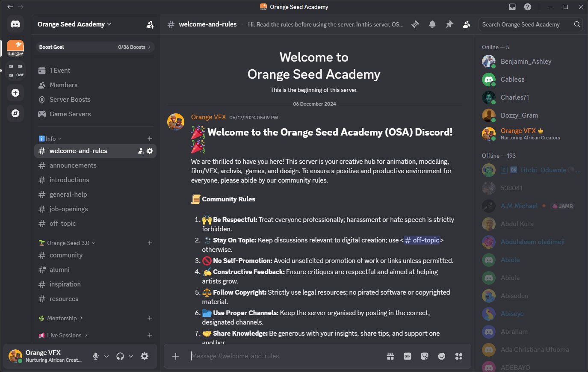Toggle headphone deafen

coord(120,356)
